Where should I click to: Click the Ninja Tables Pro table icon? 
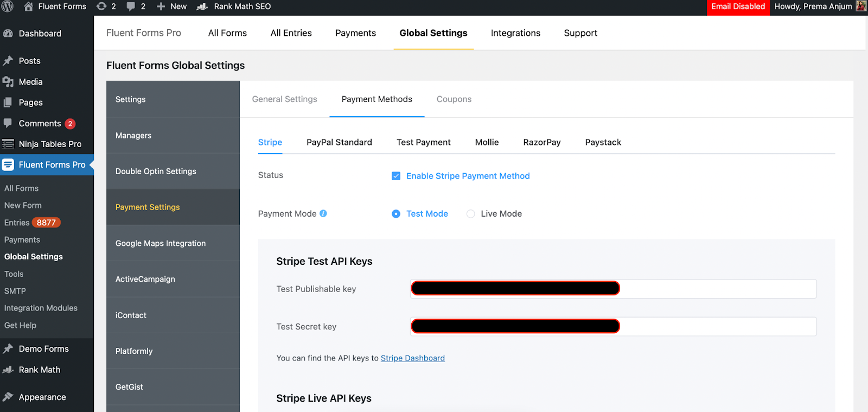8,144
